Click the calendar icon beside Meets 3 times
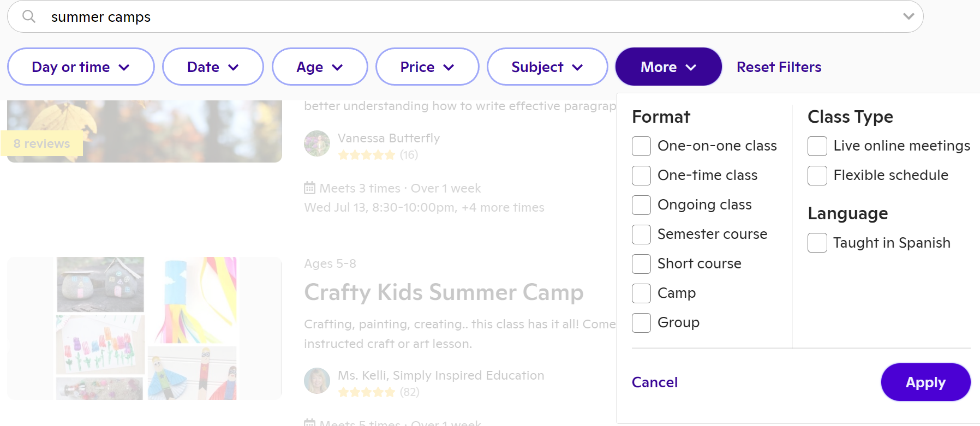 (309, 188)
